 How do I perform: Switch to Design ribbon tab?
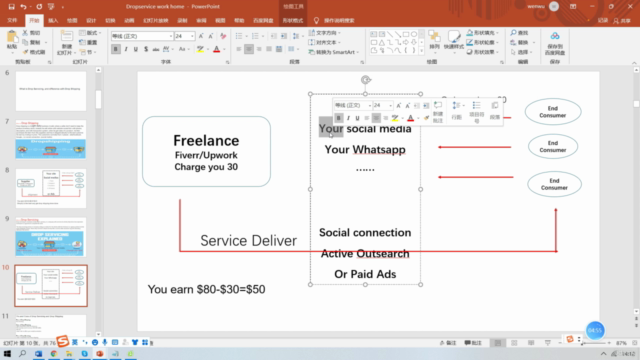coord(91,20)
